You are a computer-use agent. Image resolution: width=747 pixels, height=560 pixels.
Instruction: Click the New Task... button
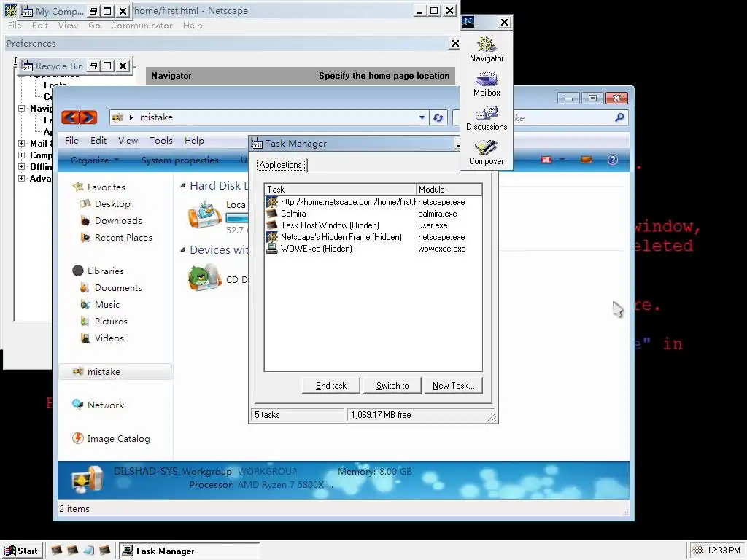coord(453,385)
